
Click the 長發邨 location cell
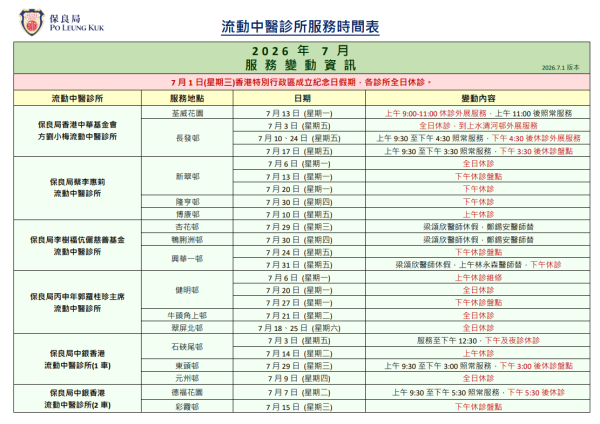(187, 138)
